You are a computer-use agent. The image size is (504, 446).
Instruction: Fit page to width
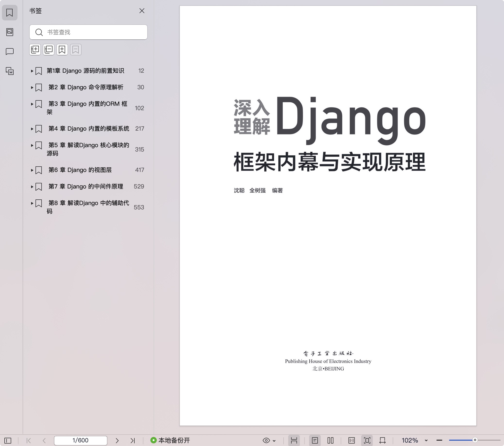382,440
